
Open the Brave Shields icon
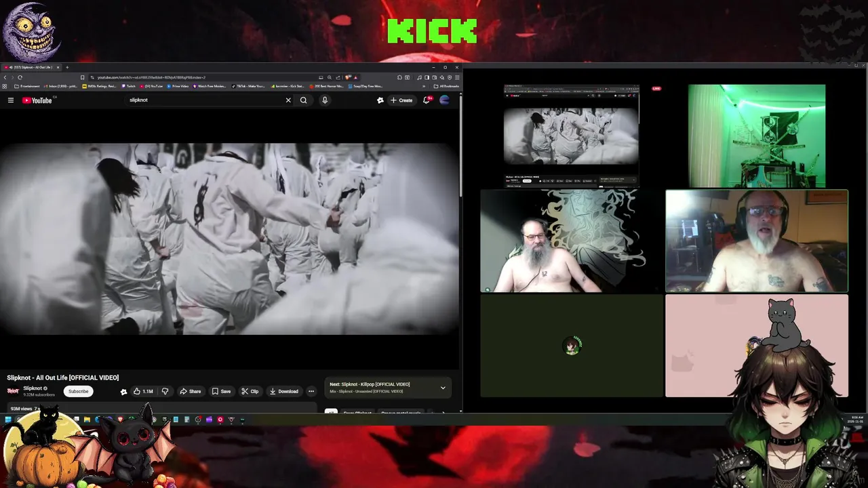click(347, 77)
